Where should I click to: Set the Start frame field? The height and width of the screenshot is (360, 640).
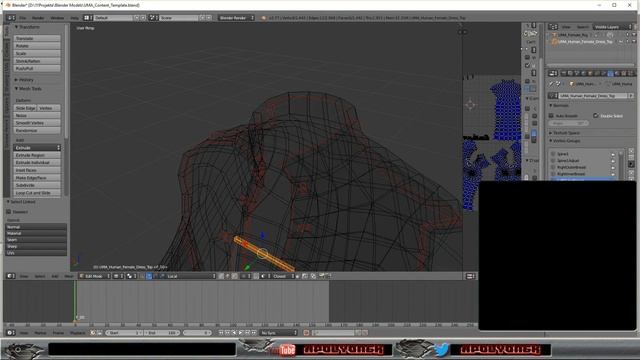[124, 333]
